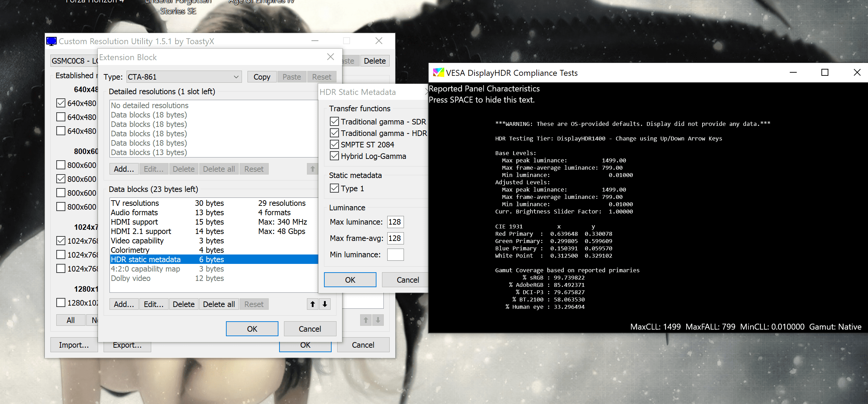
Task: Minimize the Custom Resolution Utility window
Action: pos(315,41)
